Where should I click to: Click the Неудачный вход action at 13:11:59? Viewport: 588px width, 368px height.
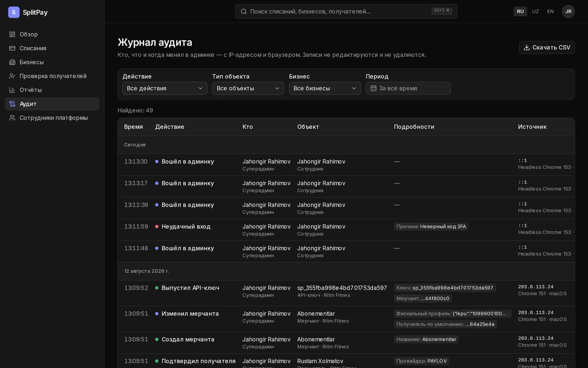coord(186,226)
